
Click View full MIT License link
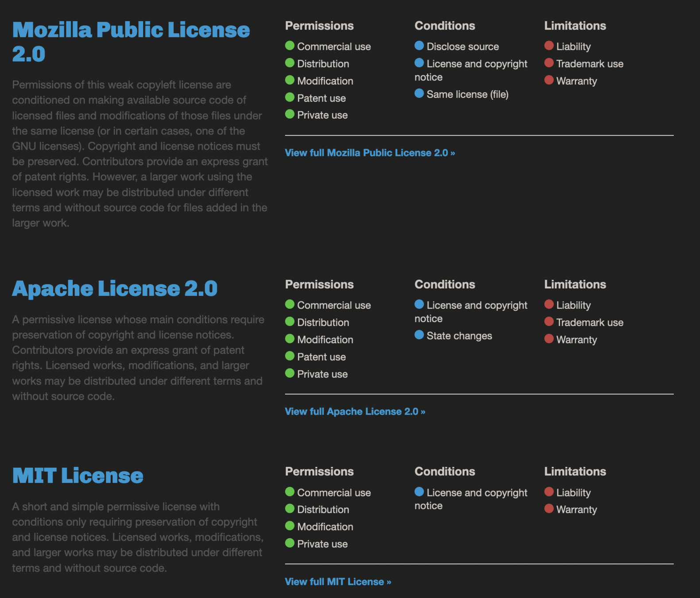338,582
